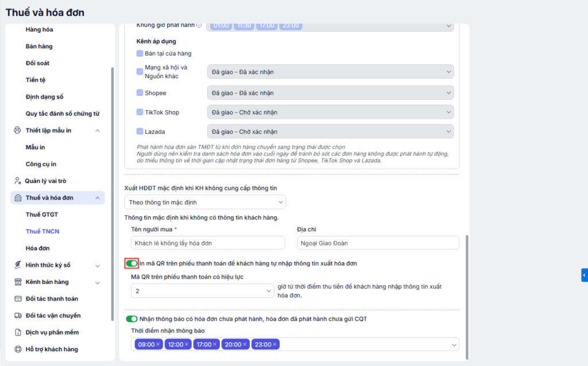This screenshot has height=366, width=588.
Task: Uncheck the Shopee channel checkbox
Action: coord(140,93)
